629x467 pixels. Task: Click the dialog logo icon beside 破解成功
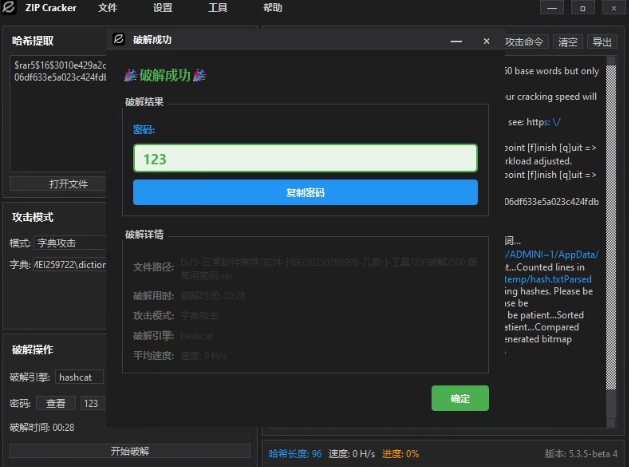(x=119, y=41)
